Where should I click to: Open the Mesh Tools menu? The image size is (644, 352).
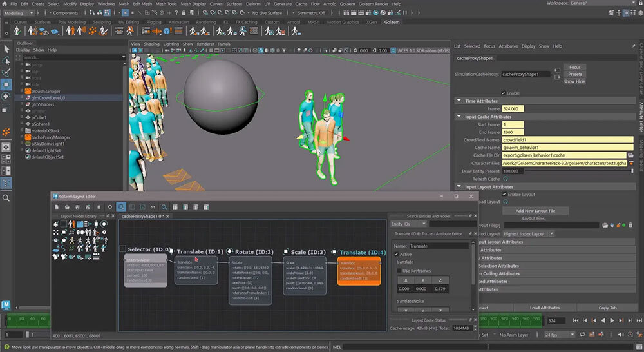pos(166,4)
